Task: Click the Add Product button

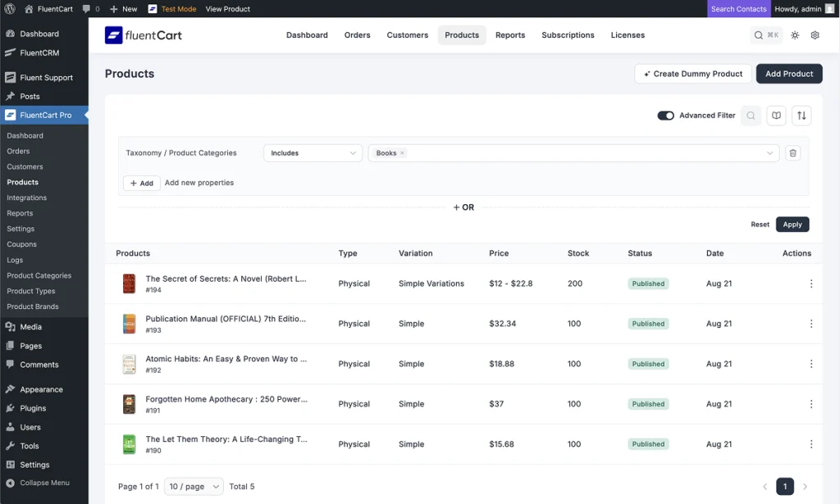Action: point(789,74)
